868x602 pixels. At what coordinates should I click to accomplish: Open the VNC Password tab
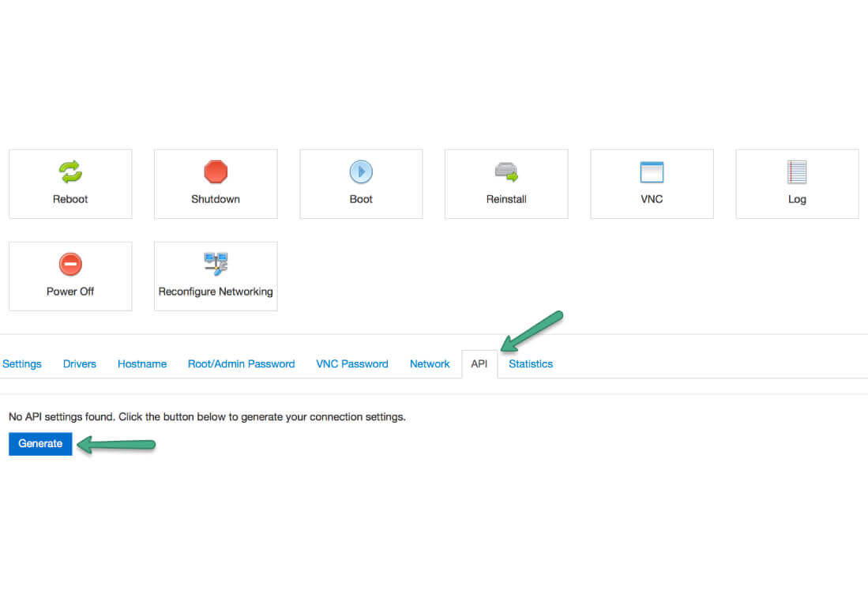click(352, 364)
